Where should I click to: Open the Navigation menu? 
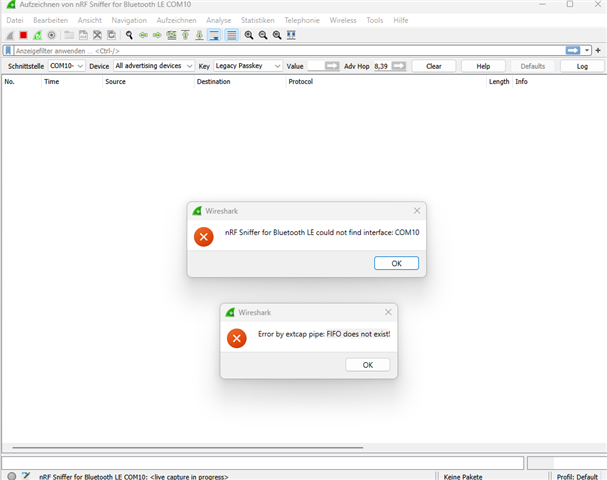pos(129,20)
